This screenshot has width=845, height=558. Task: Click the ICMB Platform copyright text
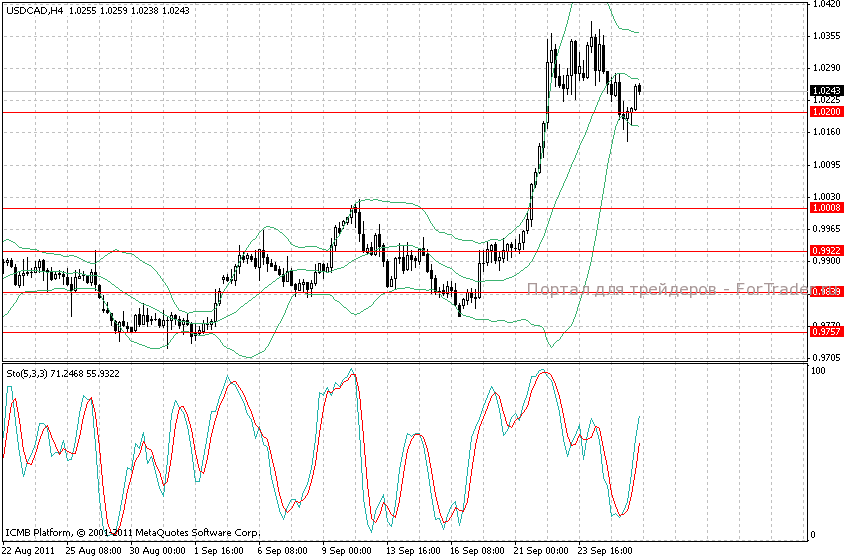pyautogui.click(x=133, y=533)
